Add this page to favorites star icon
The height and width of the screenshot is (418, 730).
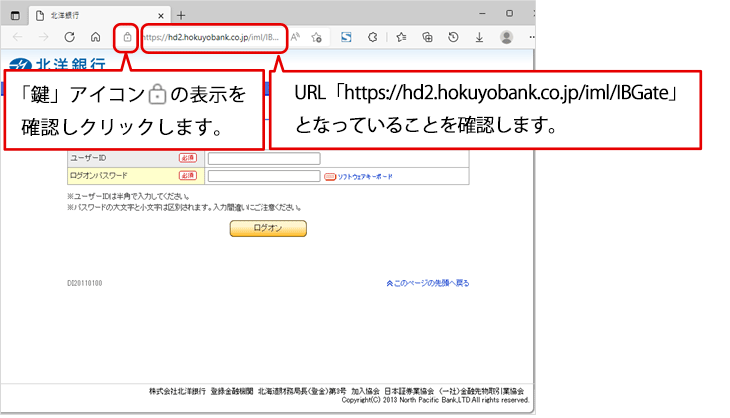316,37
